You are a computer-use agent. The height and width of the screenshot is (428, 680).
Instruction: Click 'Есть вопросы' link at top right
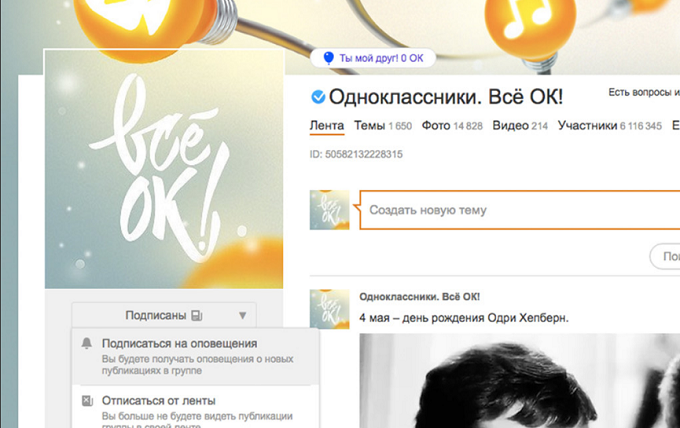point(644,92)
